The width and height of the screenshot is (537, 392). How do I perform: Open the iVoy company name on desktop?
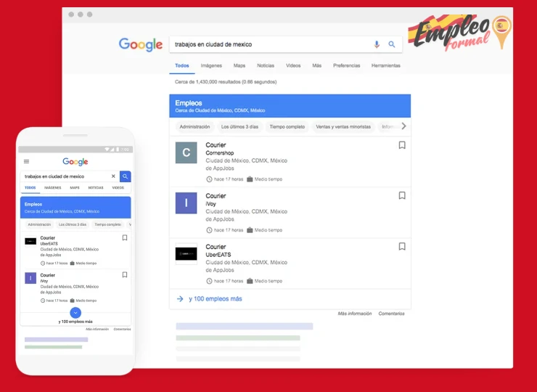[x=210, y=204]
